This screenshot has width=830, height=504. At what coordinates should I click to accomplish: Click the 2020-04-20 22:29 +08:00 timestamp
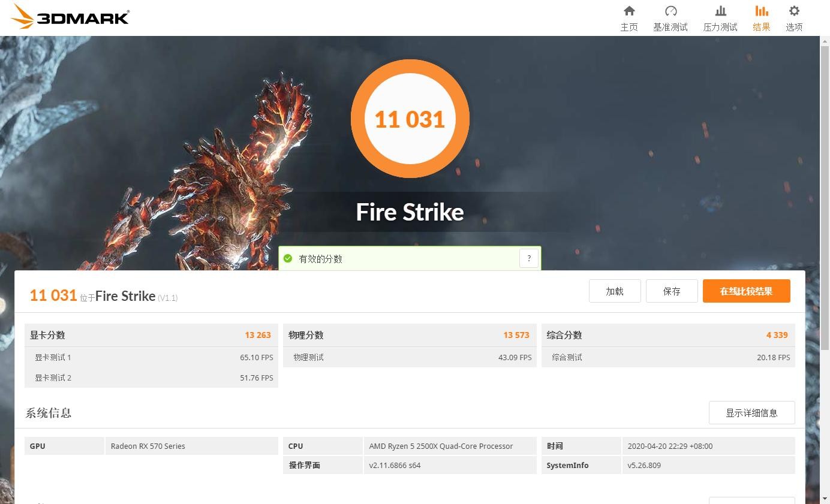point(670,446)
